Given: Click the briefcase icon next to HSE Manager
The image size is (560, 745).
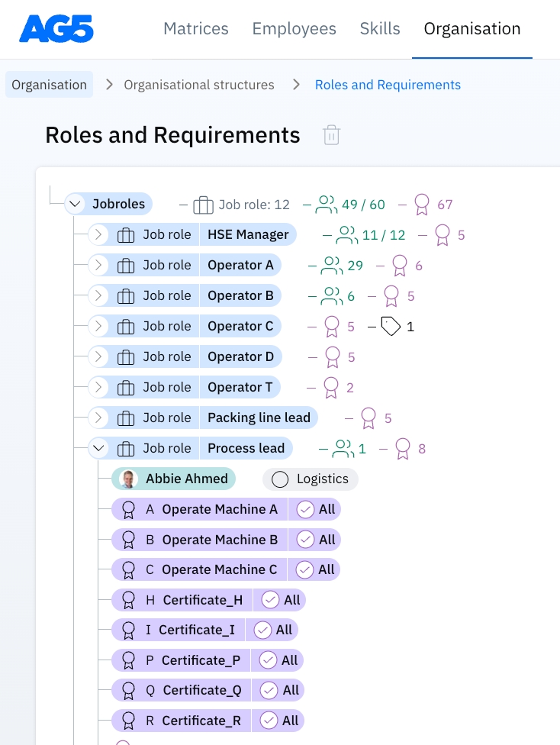Looking at the screenshot, I should coord(126,235).
